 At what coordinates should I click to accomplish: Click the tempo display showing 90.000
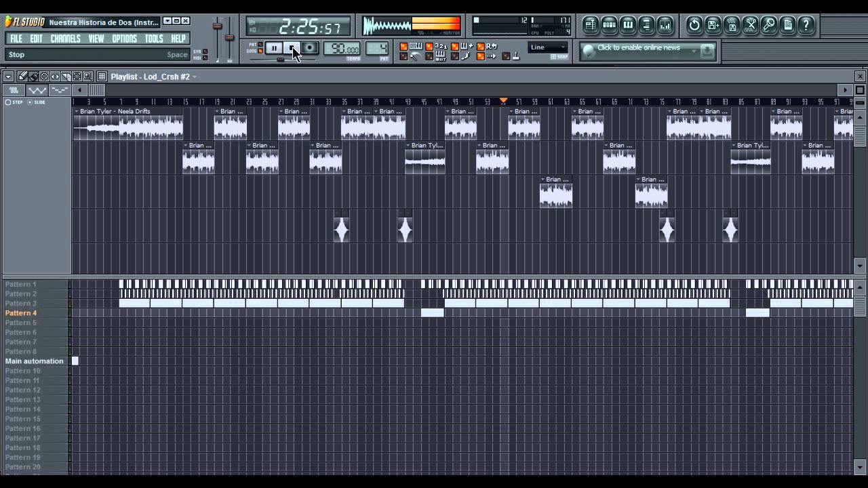(342, 48)
